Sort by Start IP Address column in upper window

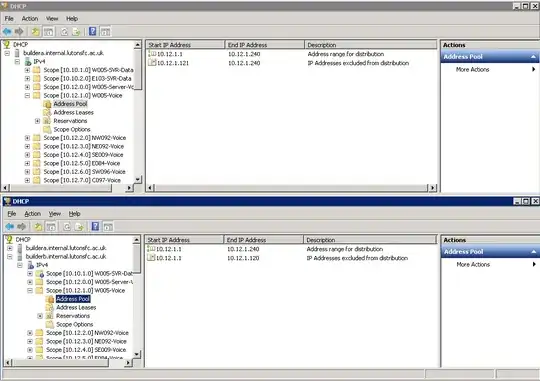click(185, 45)
